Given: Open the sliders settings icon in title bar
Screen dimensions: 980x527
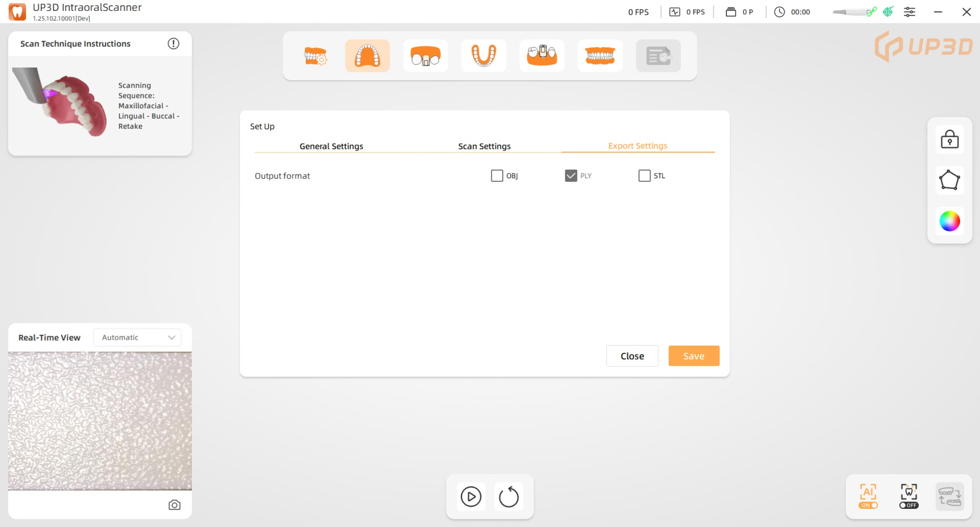Looking at the screenshot, I should pyautogui.click(x=909, y=12).
